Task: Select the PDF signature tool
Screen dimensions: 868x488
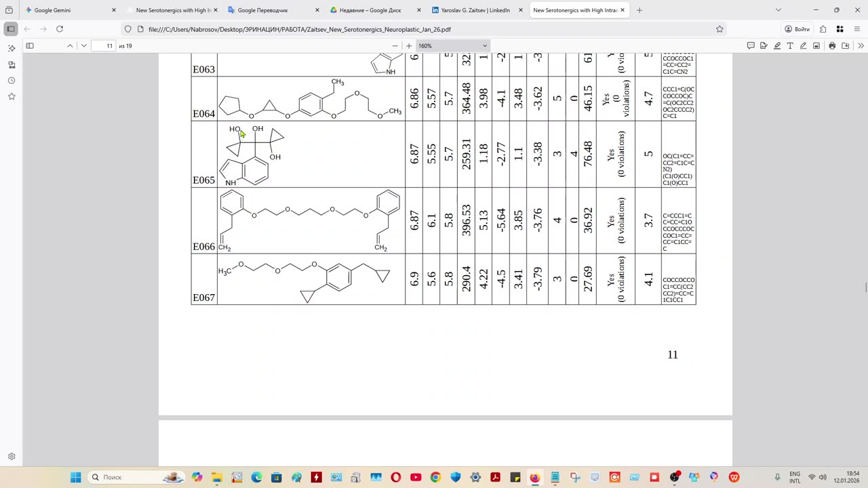Action: click(x=764, y=45)
